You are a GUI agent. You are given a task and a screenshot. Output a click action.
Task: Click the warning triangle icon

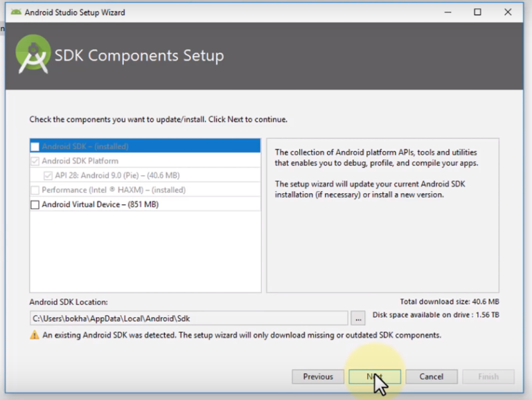34,335
